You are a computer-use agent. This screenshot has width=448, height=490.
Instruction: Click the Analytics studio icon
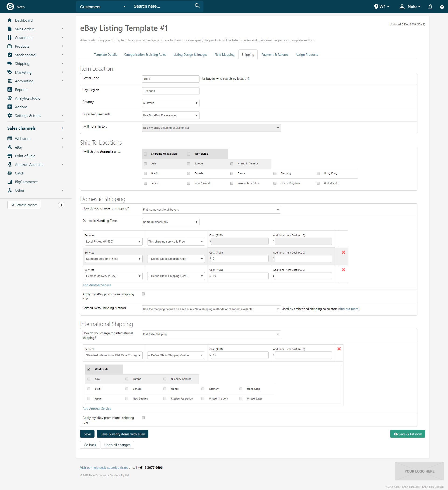point(10,98)
